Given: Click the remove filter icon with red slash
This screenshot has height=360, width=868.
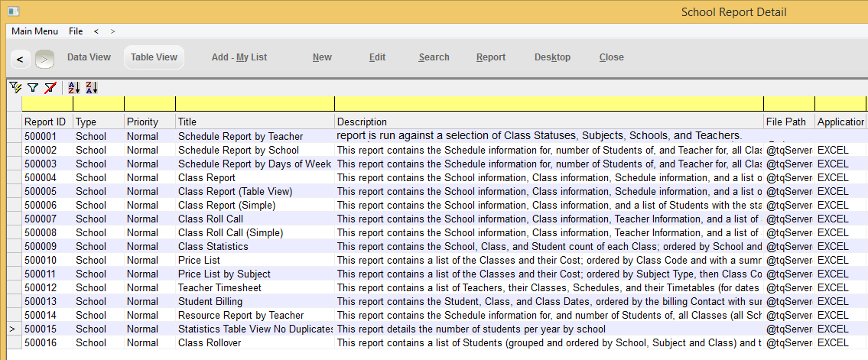Looking at the screenshot, I should point(50,88).
